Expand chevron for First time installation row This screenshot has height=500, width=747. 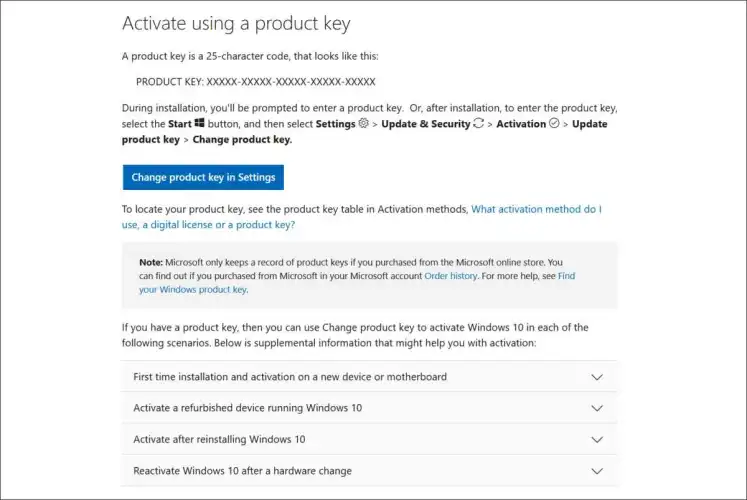click(597, 377)
